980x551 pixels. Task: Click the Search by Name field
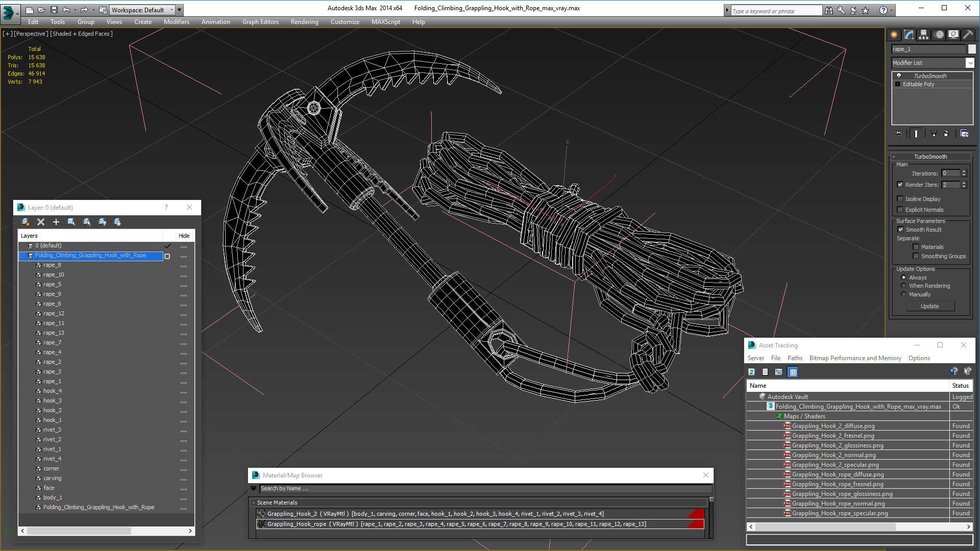click(485, 489)
